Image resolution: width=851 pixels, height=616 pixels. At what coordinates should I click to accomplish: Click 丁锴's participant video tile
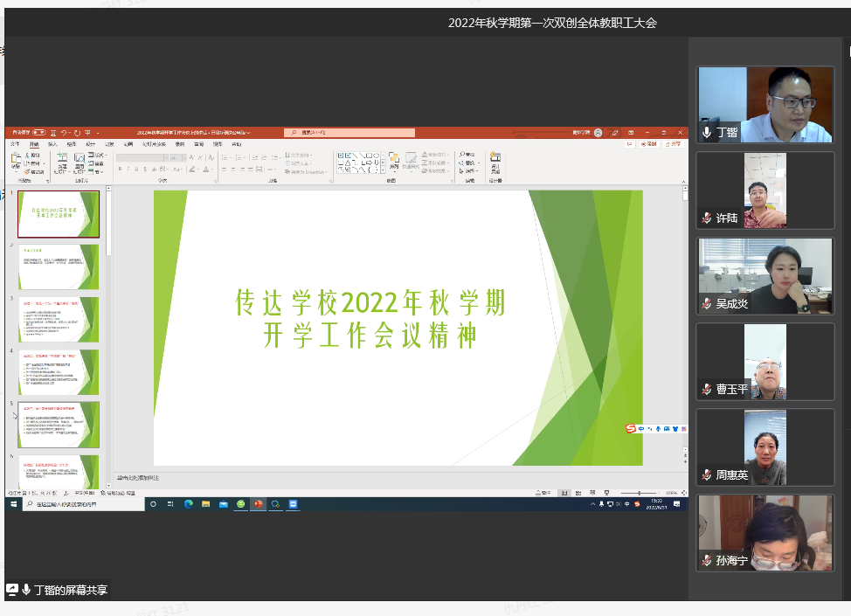(765, 104)
